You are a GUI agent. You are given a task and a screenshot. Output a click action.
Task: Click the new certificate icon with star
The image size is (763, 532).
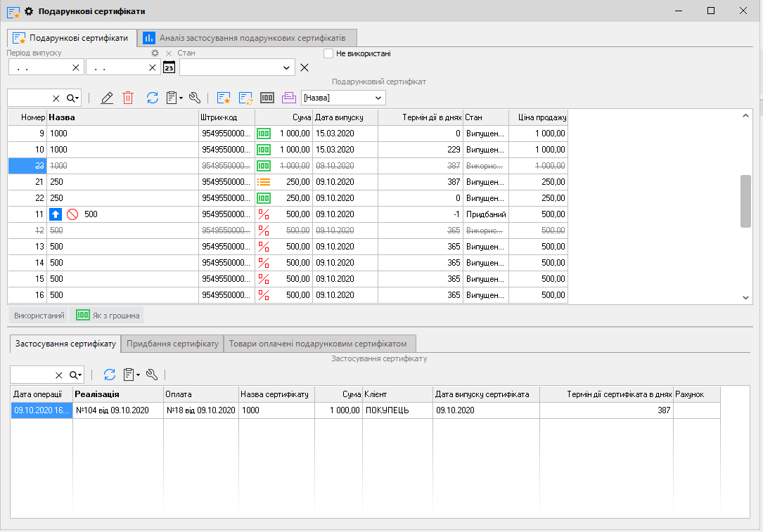click(x=224, y=98)
